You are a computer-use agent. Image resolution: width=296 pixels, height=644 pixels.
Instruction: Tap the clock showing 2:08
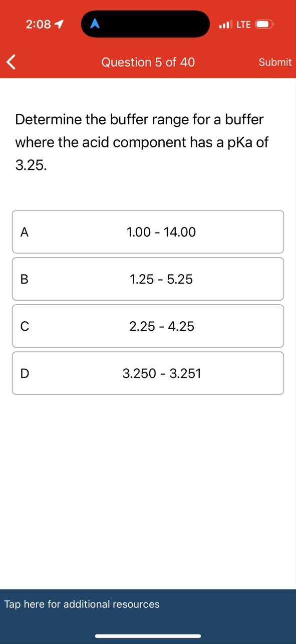(x=38, y=24)
